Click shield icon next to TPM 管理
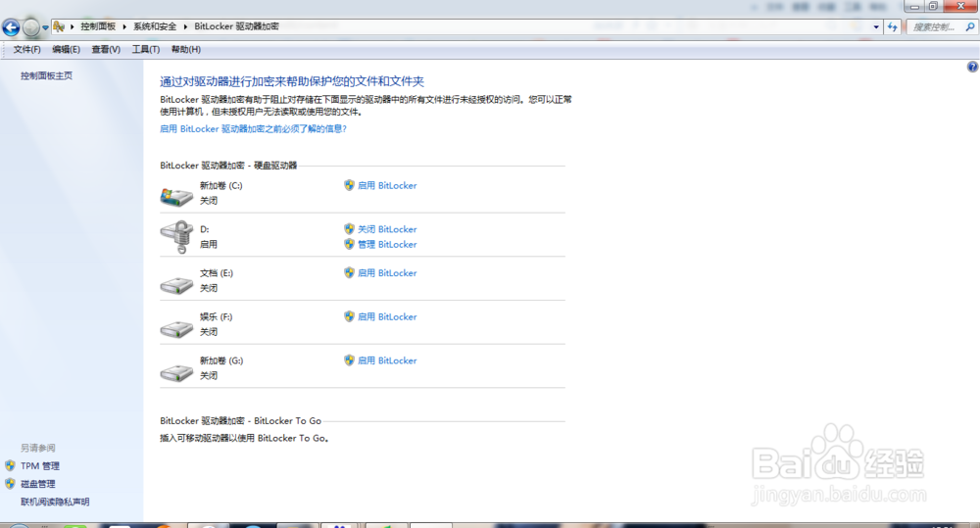Screen dimensions: 980x528 pos(10,465)
